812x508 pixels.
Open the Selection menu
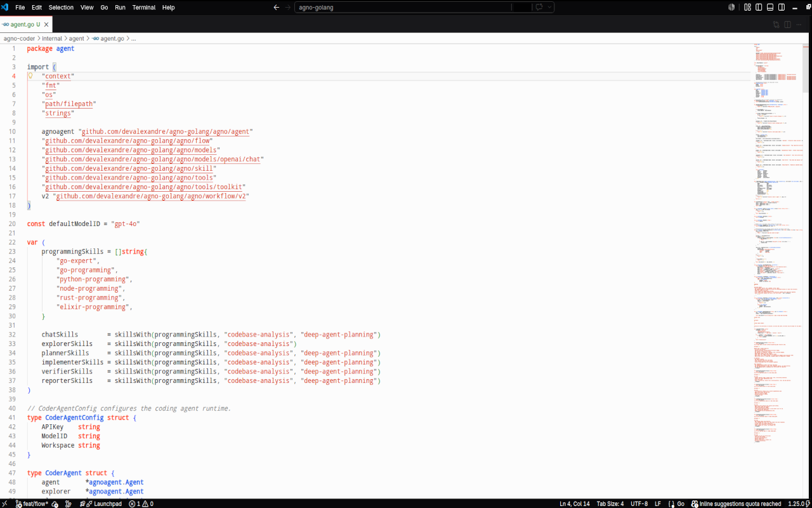(61, 8)
